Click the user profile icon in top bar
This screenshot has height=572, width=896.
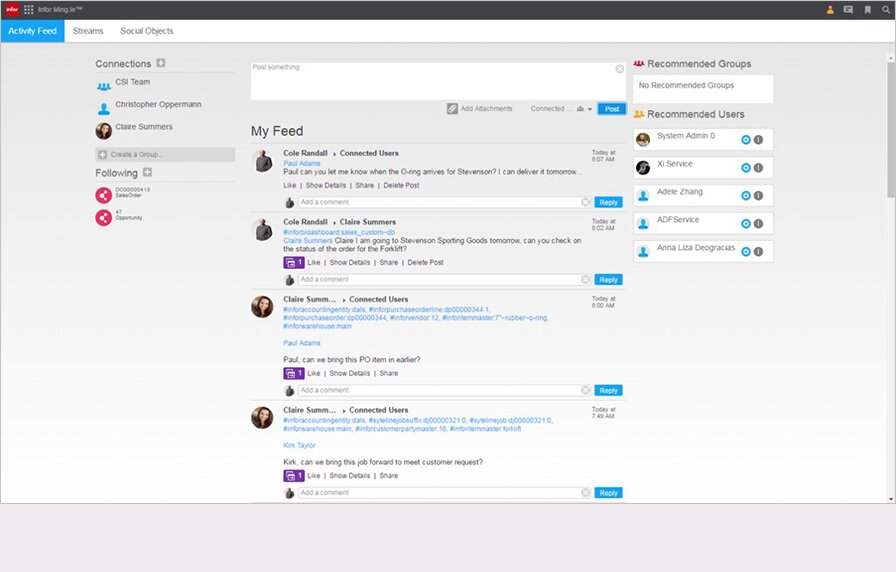(830, 10)
